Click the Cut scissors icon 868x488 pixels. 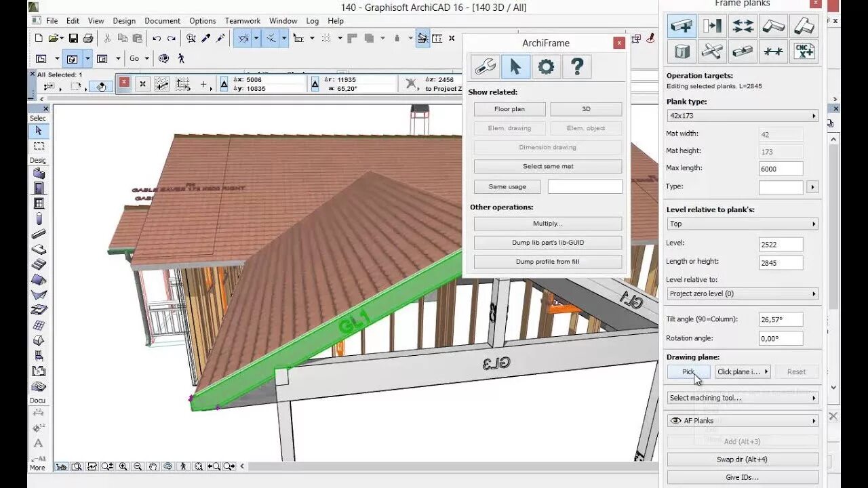(107, 38)
